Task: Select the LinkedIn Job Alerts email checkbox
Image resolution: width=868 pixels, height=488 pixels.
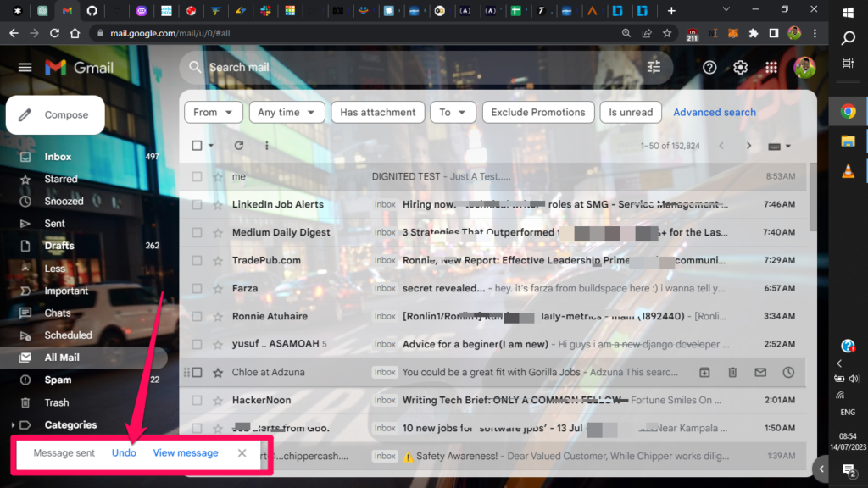Action: coord(197,205)
